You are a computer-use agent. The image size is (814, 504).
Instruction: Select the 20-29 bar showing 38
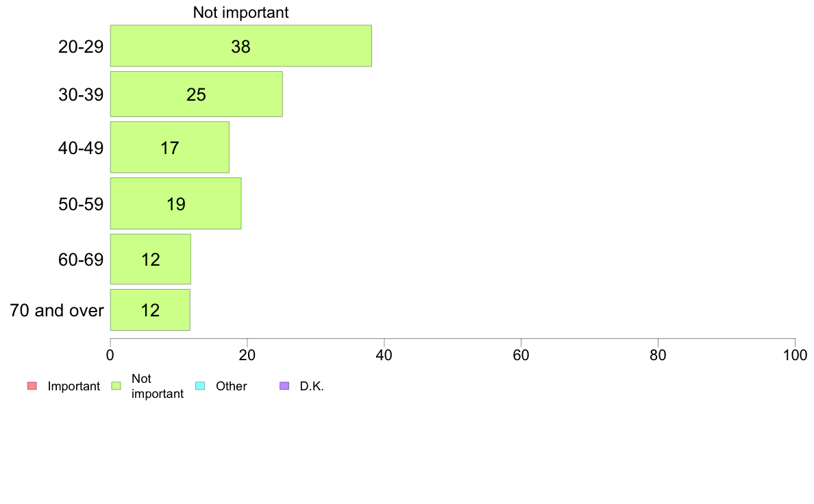(x=241, y=46)
